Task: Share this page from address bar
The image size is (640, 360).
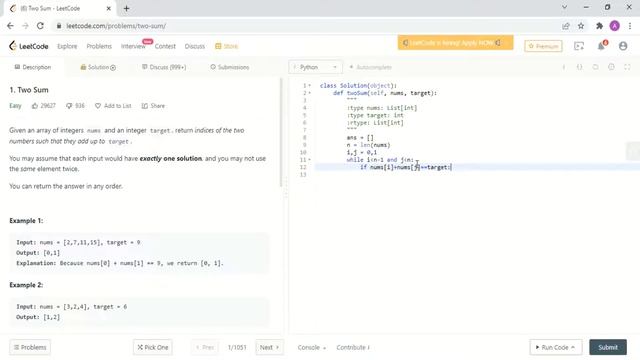Action: pos(566,26)
